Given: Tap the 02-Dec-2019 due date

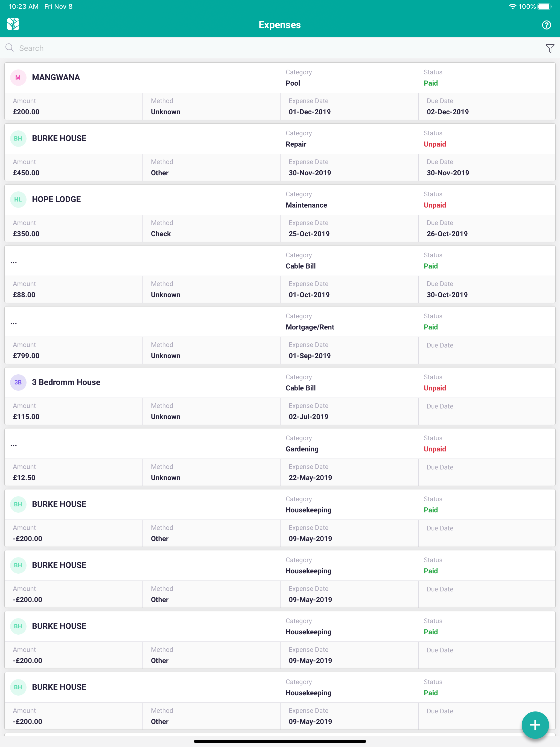Looking at the screenshot, I should point(448,112).
